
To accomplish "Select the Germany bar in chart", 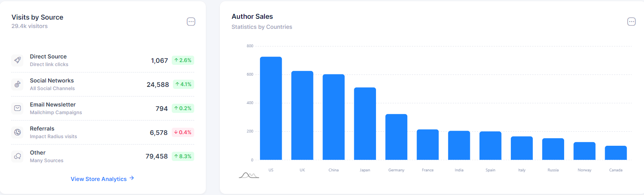I will coord(396,137).
